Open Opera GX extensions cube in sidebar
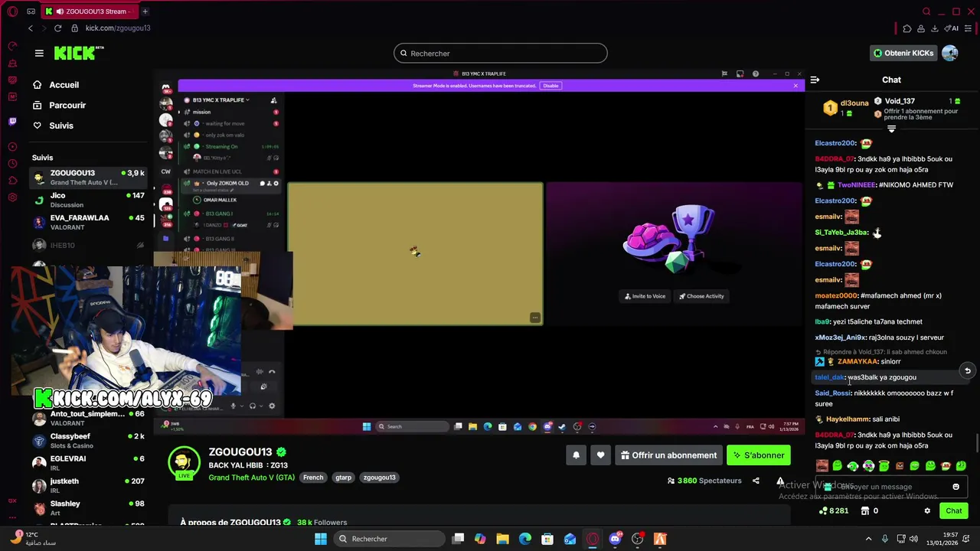Viewport: 980px width, 551px height. (12, 181)
